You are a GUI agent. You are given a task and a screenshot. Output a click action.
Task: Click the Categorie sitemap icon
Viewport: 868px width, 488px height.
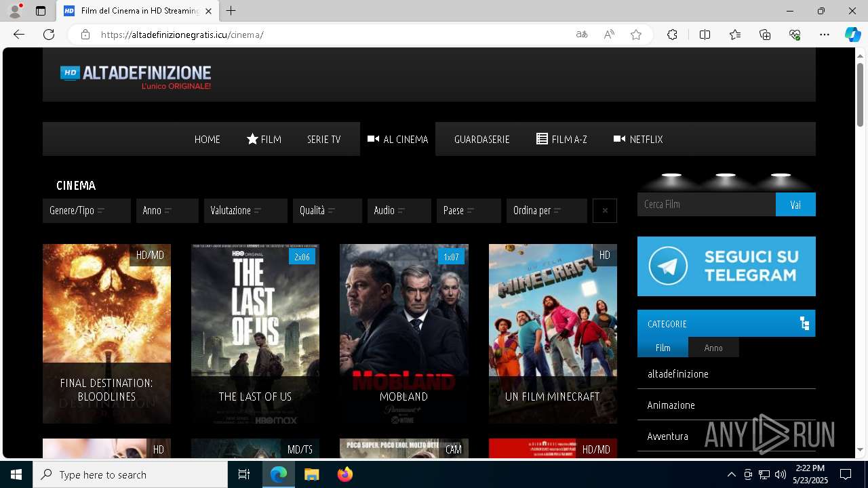pyautogui.click(x=804, y=323)
